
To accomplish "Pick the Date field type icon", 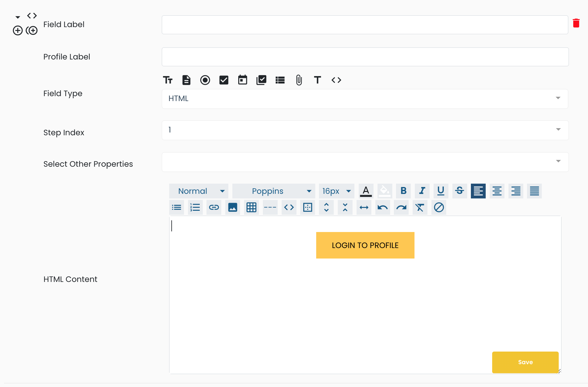I will point(243,80).
